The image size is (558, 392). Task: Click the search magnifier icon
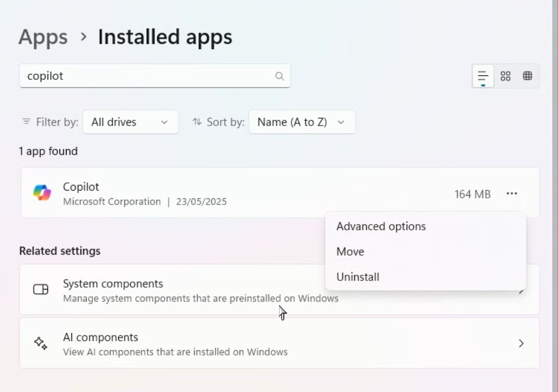coord(280,76)
